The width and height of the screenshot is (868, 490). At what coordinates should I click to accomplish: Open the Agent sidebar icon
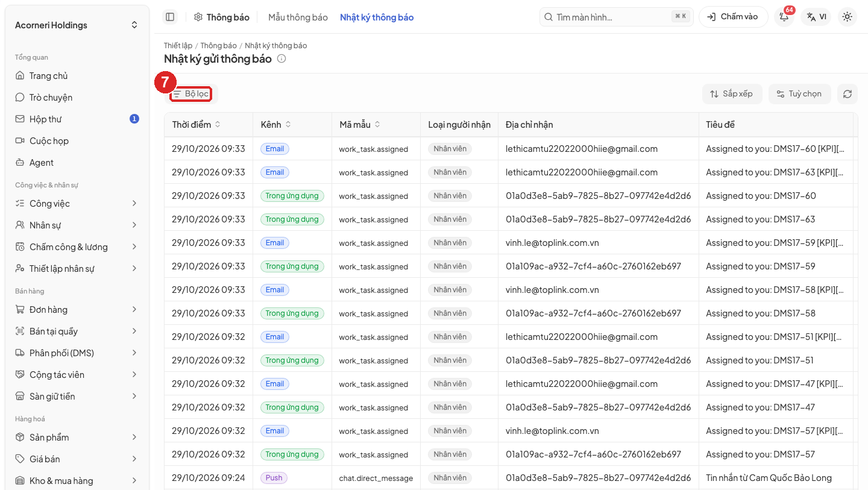pos(20,163)
